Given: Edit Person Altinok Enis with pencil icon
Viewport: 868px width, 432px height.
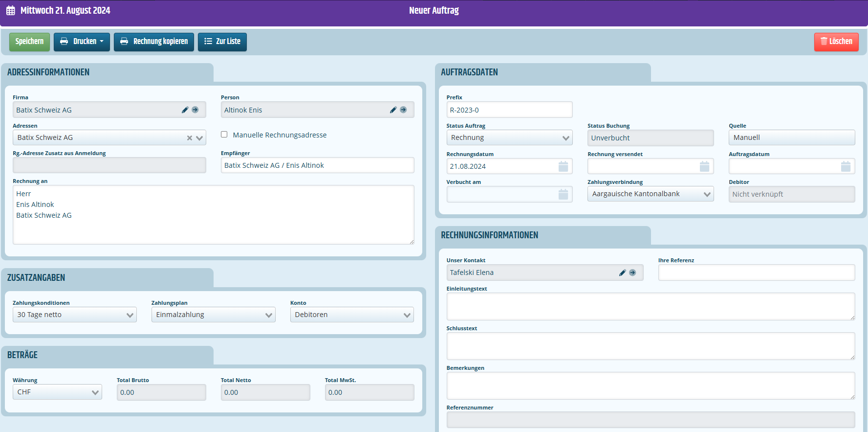Looking at the screenshot, I should (393, 110).
